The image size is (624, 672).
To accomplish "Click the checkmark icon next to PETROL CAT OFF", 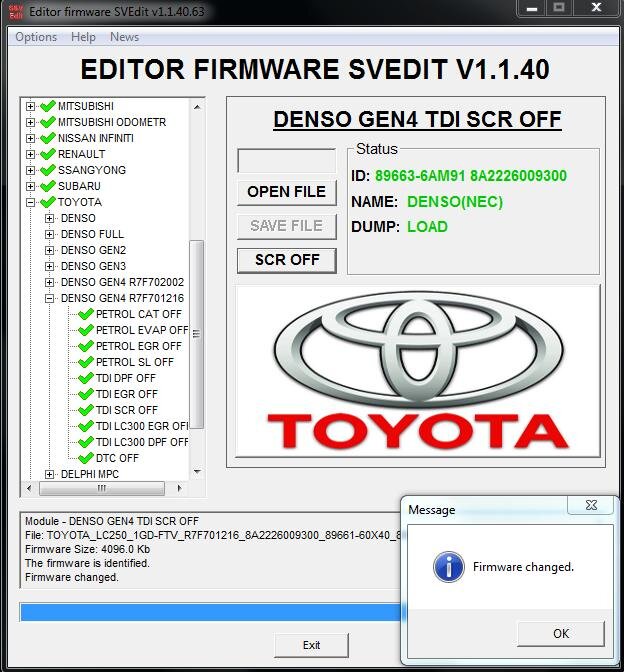I will click(x=86, y=314).
